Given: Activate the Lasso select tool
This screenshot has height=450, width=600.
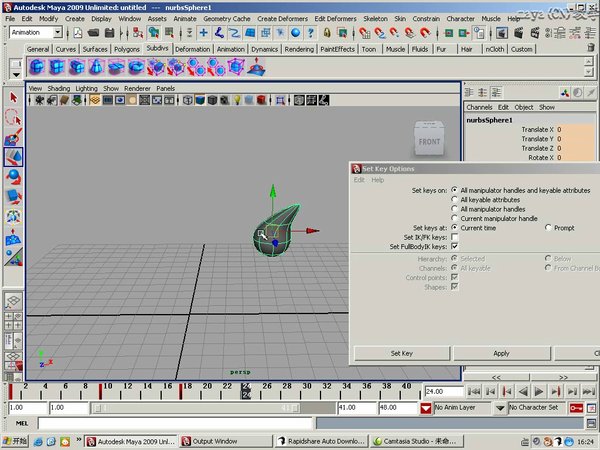Looking at the screenshot, I should point(13,117).
